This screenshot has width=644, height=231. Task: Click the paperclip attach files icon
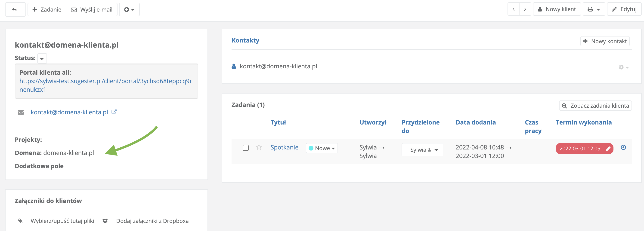pos(20,221)
